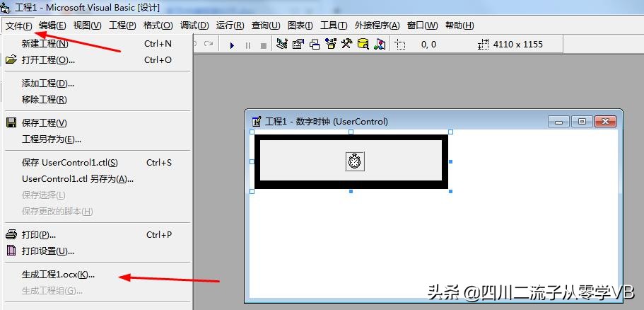Click the 4110 x 1155 size readout
The width and height of the screenshot is (644, 310).
coord(518,45)
